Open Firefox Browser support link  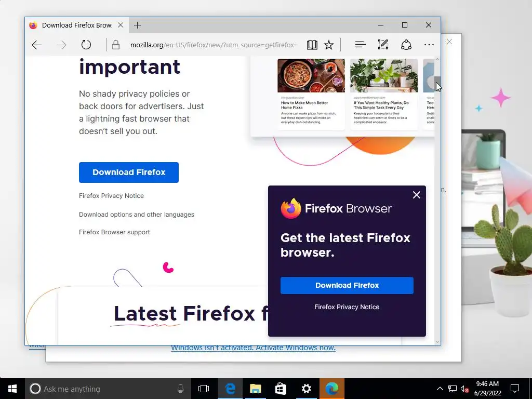pyautogui.click(x=114, y=232)
